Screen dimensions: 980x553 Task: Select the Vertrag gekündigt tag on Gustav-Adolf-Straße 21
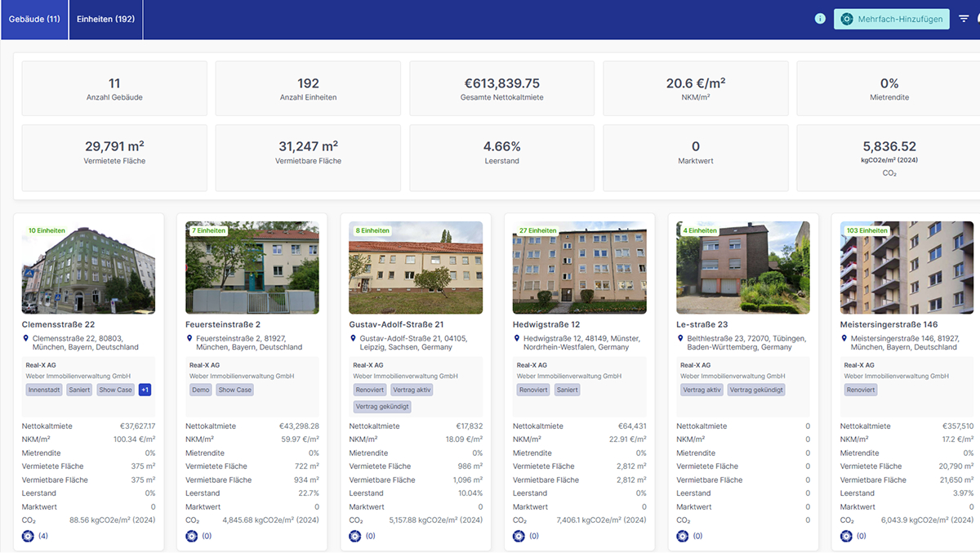point(382,406)
